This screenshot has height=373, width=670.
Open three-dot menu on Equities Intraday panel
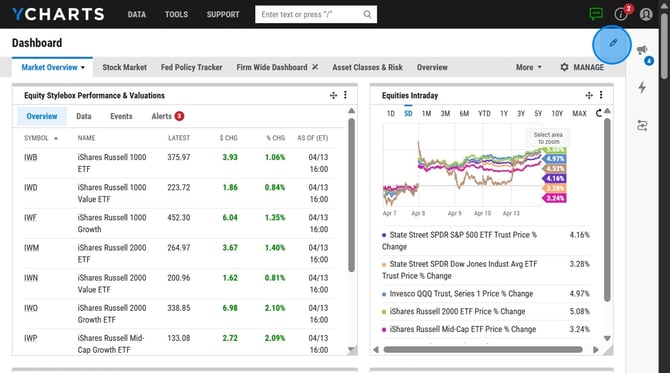click(601, 95)
